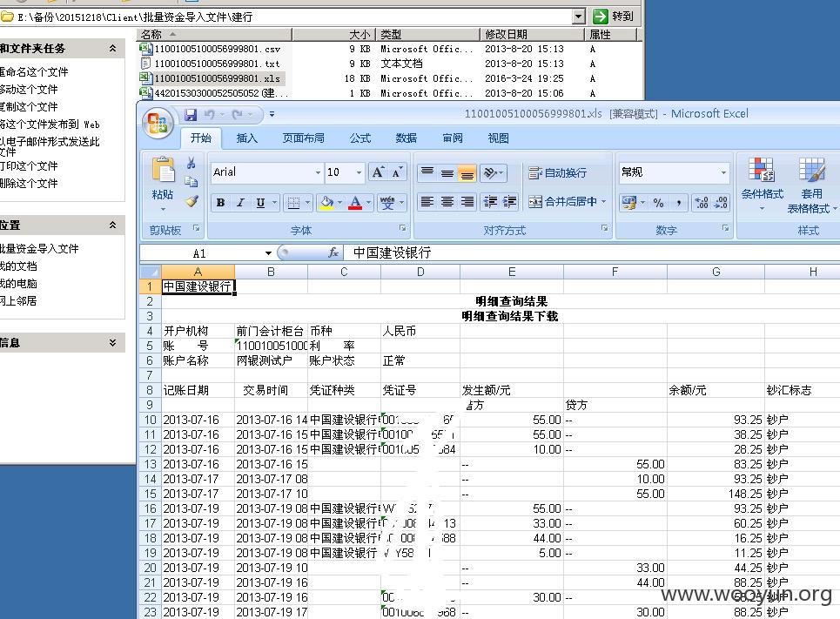The image size is (840, 619).
Task: Open the 字体 group dialog launcher
Action: pyautogui.click(x=402, y=228)
